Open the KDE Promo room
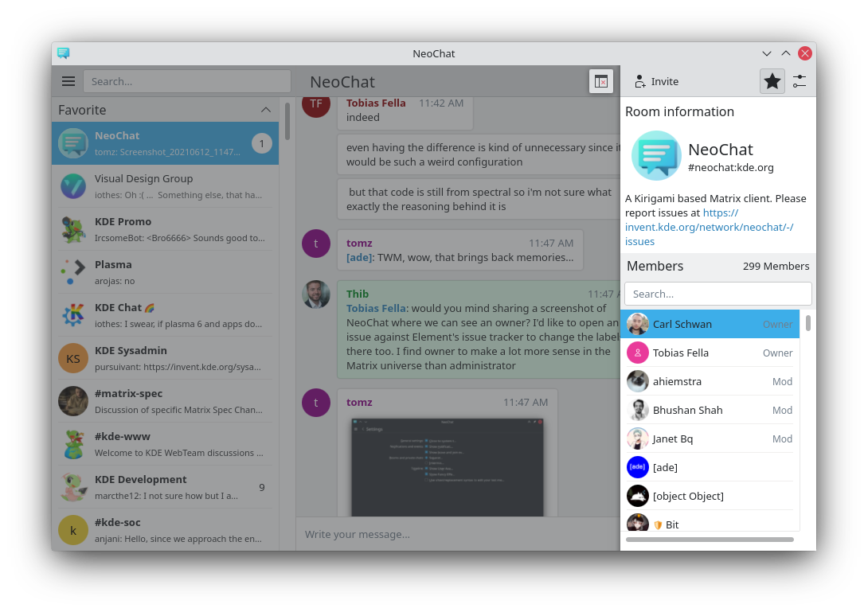The width and height of the screenshot is (868, 612). click(165, 229)
